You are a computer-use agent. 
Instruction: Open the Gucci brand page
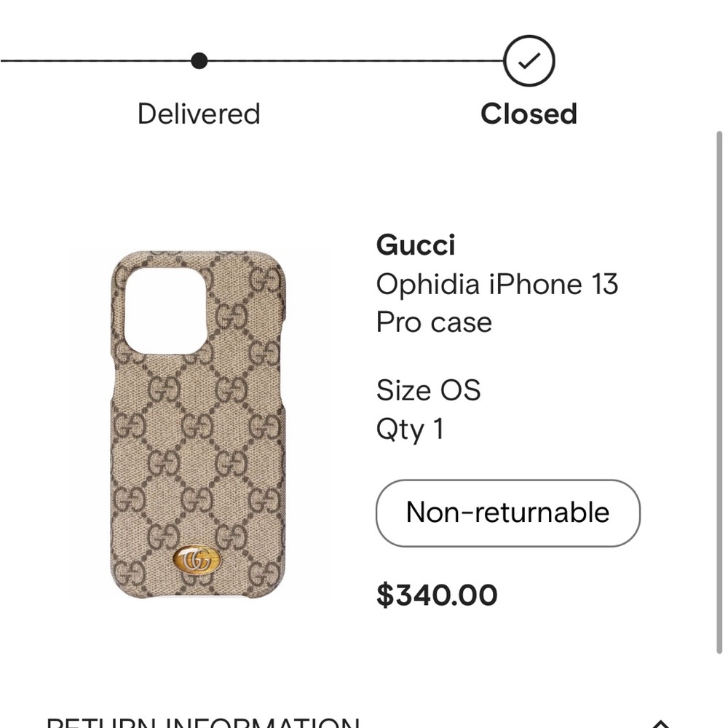416,245
